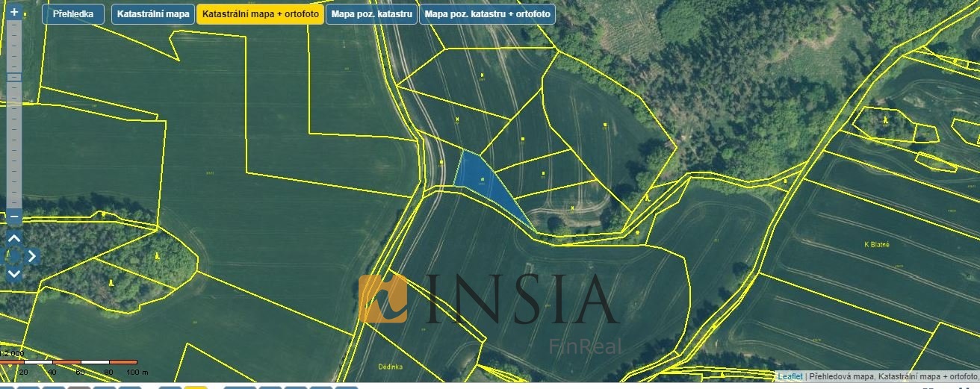The width and height of the screenshot is (980, 389).
Task: Switch to the Přehledka view
Action: [72, 14]
